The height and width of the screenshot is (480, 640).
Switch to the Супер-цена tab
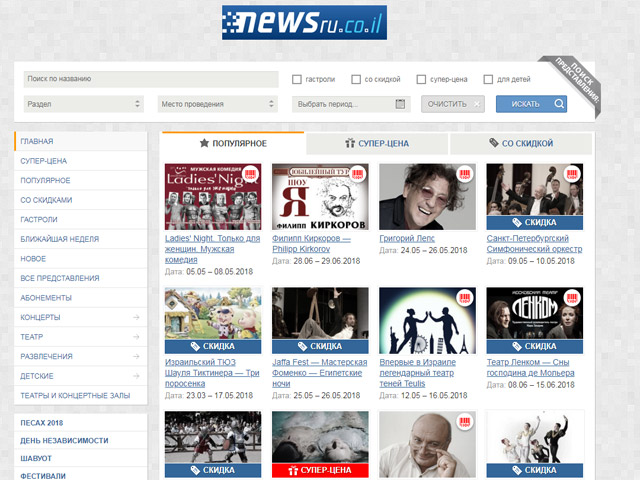377,143
